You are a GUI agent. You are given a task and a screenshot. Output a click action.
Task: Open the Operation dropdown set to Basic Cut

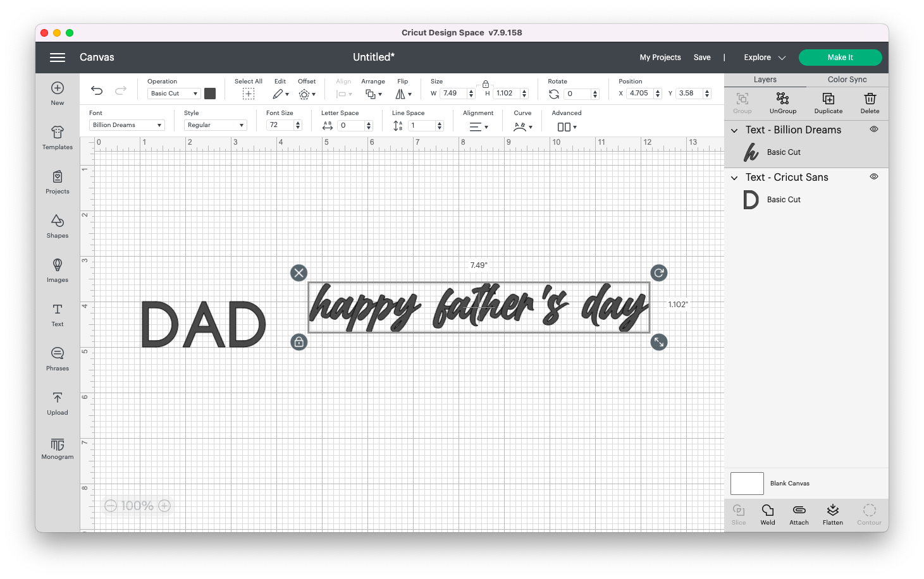point(173,93)
